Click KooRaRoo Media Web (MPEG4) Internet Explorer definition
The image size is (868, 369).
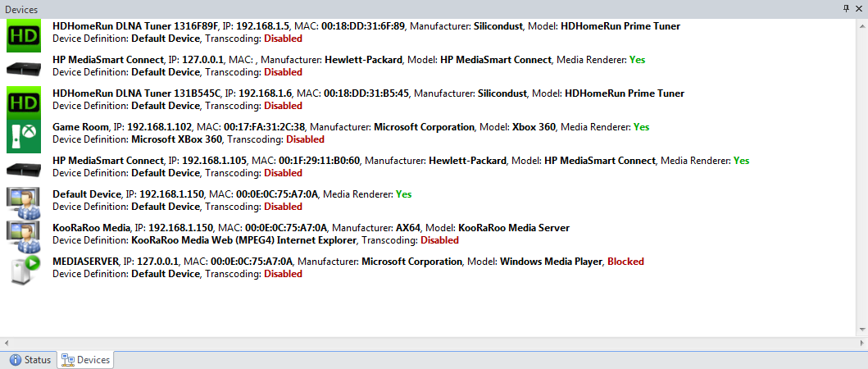point(246,240)
